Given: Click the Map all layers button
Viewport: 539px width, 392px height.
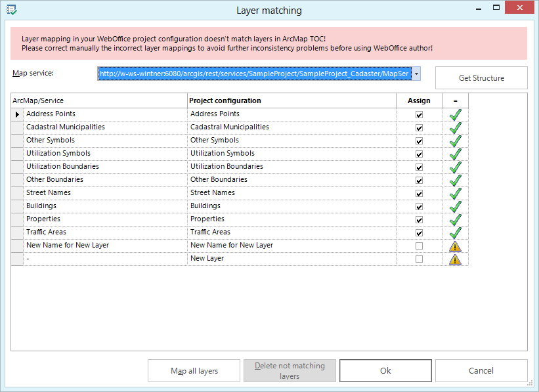Looking at the screenshot, I should click(194, 370).
